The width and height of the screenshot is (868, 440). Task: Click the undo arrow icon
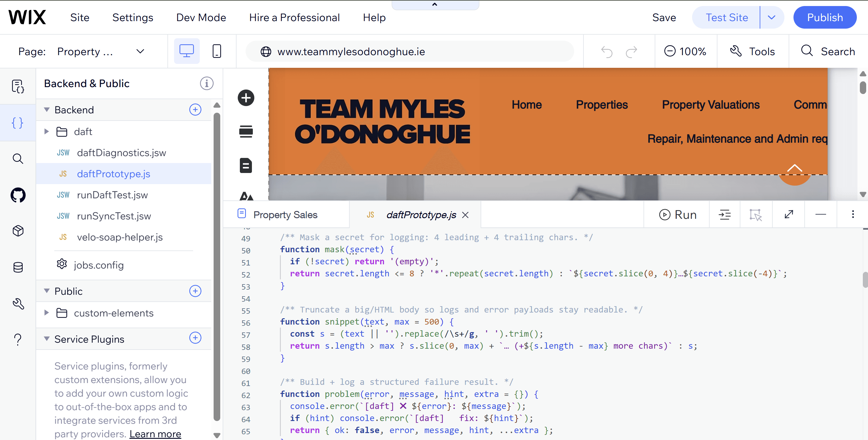click(607, 52)
